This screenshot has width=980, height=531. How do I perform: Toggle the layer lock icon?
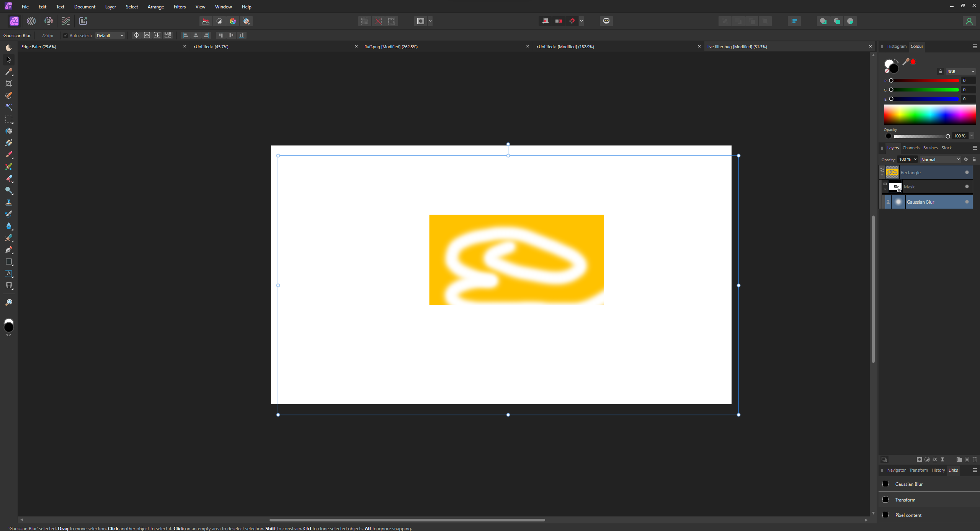(974, 159)
